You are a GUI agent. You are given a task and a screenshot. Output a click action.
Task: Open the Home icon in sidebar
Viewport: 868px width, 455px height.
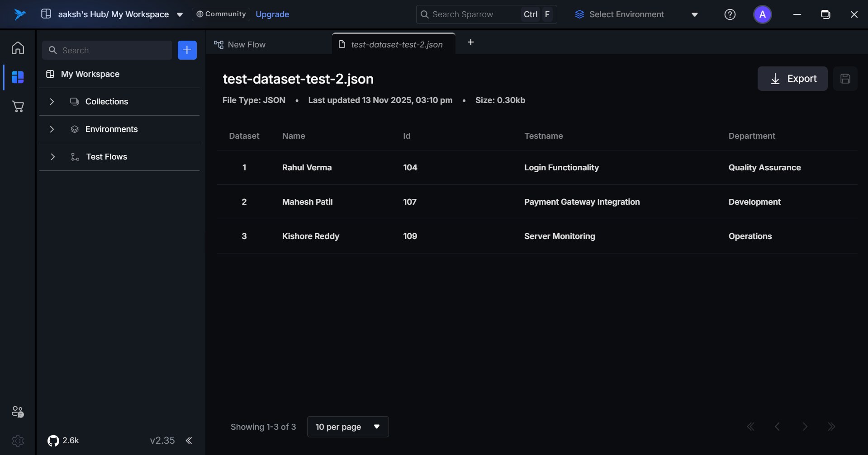tap(18, 48)
